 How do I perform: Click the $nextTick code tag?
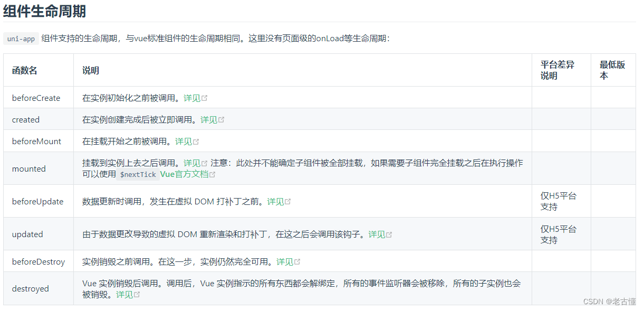point(138,174)
